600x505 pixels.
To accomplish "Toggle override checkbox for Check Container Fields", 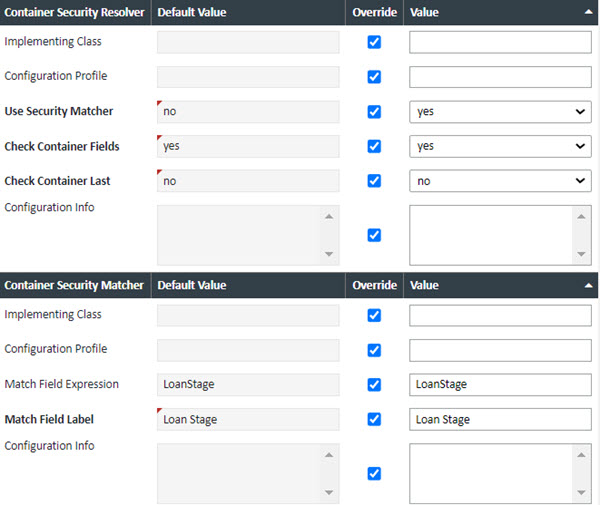I will pyautogui.click(x=374, y=146).
